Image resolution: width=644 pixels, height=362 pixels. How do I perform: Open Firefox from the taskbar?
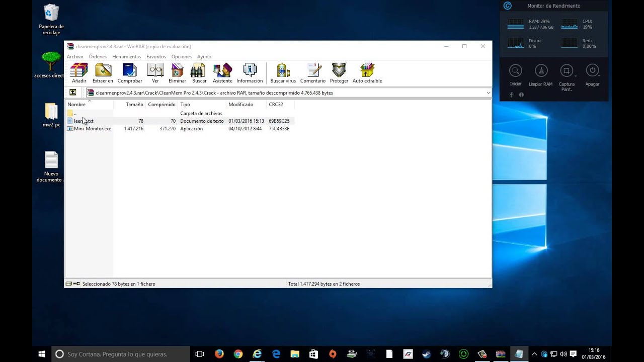(219, 354)
